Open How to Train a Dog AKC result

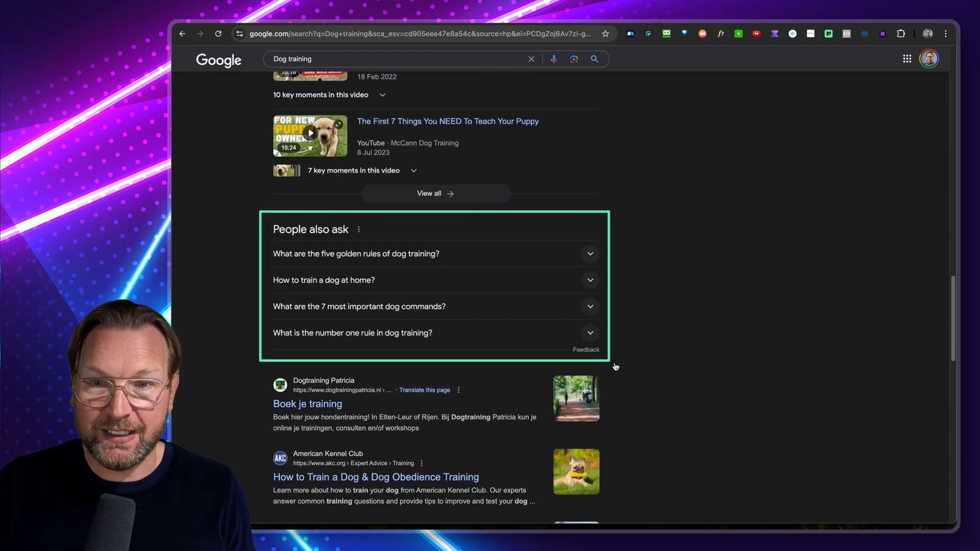coord(376,477)
